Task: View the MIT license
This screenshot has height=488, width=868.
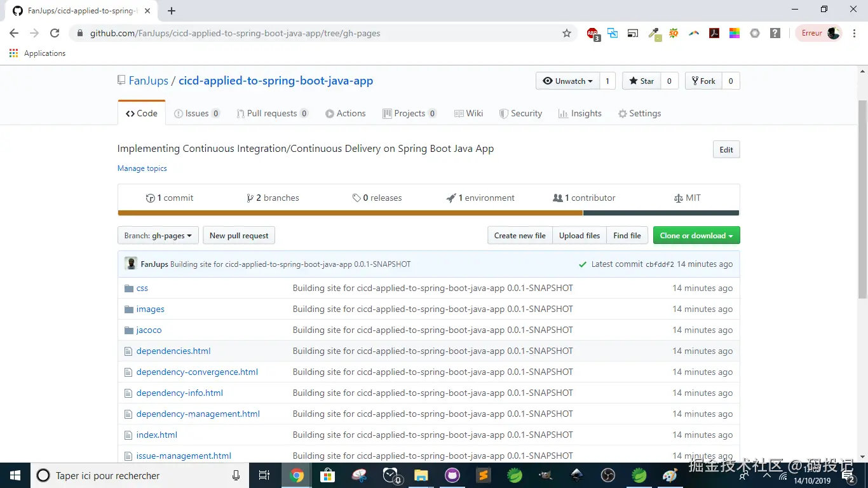Action: pos(688,198)
